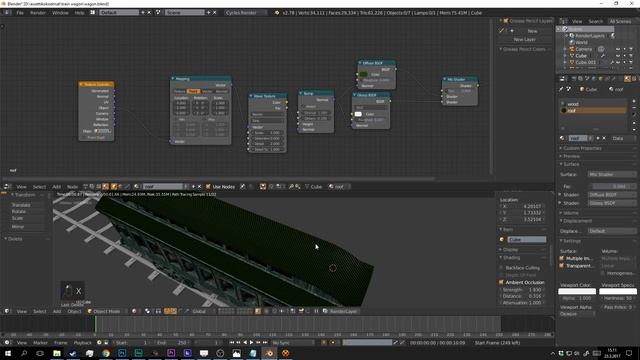Open the Surface Mix Shader dropdown

612,174
